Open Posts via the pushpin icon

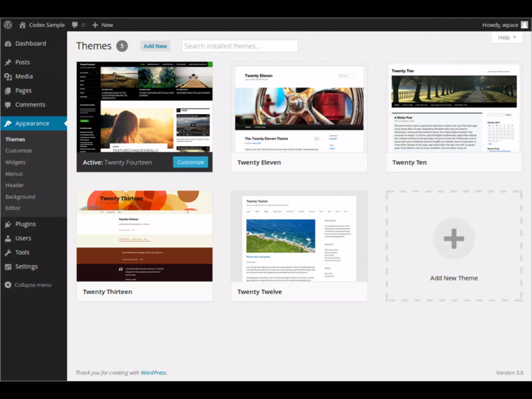[8, 62]
